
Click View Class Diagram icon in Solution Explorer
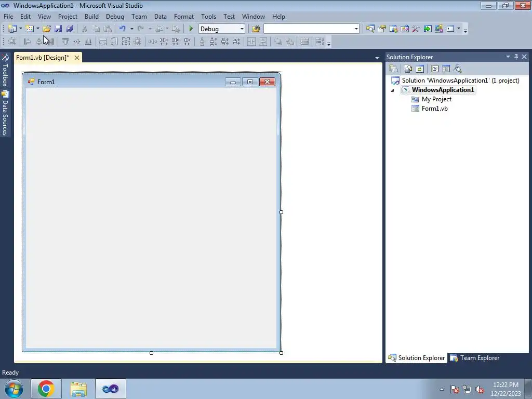click(x=458, y=69)
